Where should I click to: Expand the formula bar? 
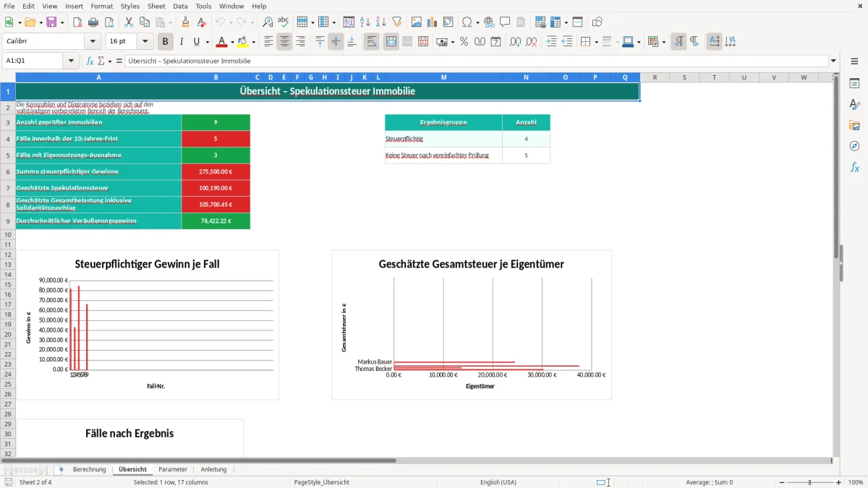[833, 61]
